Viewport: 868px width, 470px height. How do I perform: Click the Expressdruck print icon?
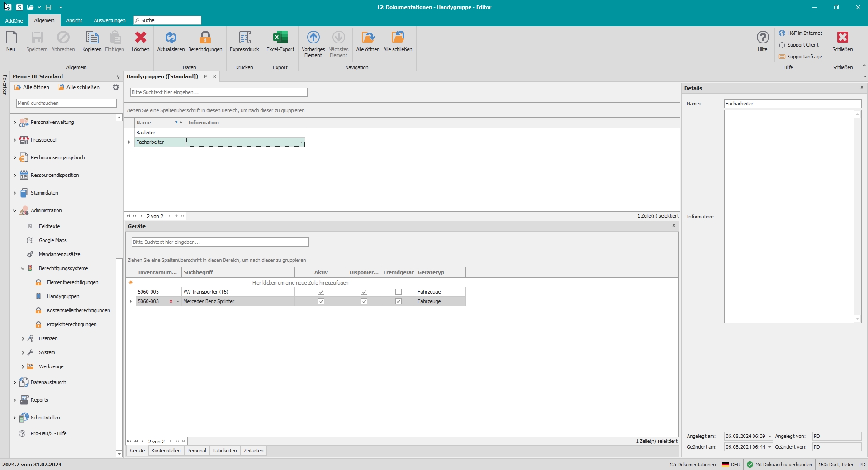(244, 38)
